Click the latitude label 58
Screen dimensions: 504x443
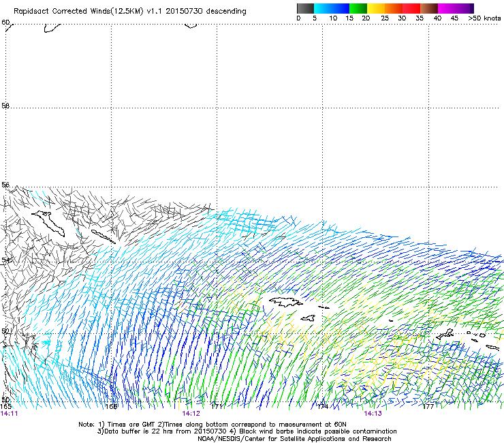tap(5, 106)
